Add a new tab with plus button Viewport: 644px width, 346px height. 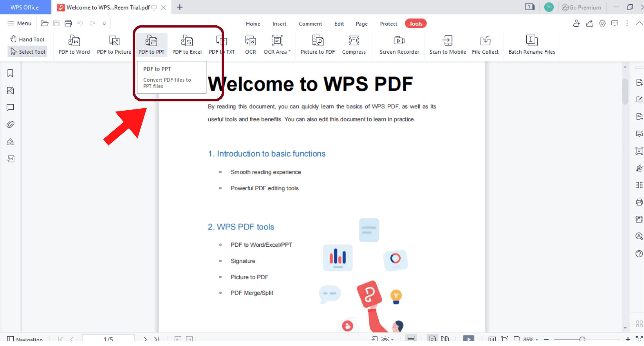180,7
